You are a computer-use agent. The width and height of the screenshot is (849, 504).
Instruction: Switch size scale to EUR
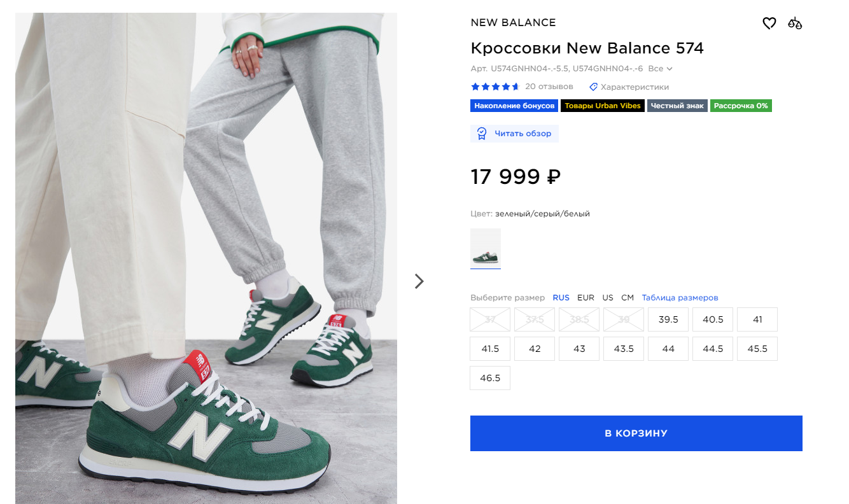pos(586,298)
